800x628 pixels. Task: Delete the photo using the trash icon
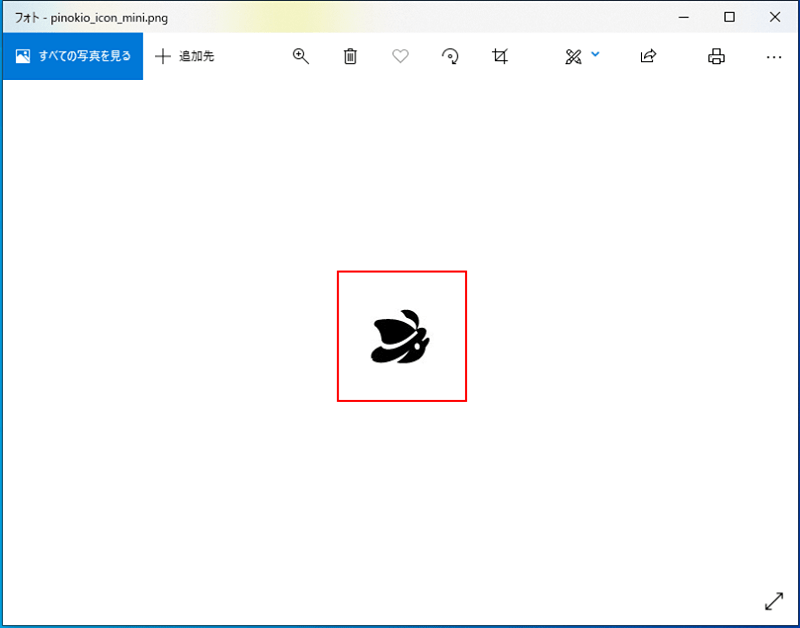350,56
